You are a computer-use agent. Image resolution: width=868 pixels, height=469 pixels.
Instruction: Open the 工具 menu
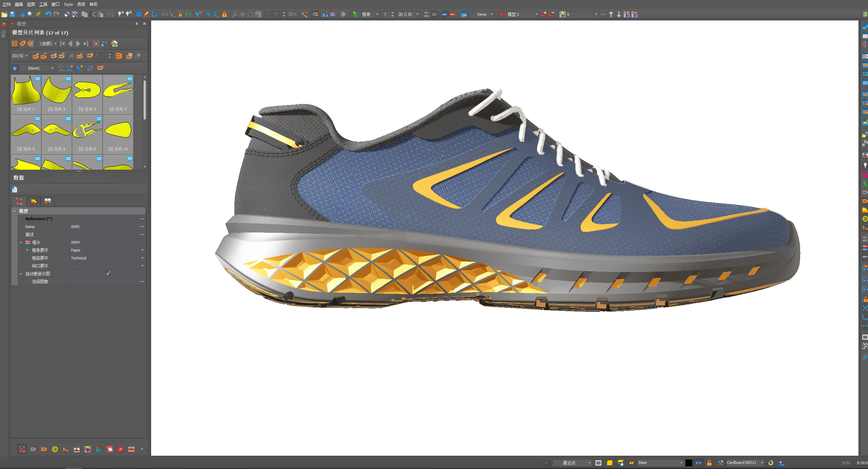coord(43,4)
